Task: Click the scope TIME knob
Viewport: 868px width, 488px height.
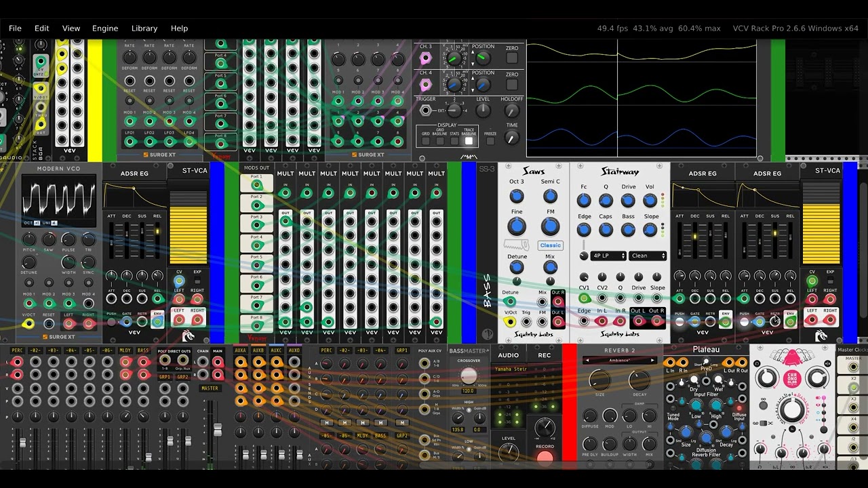Action: click(x=512, y=138)
